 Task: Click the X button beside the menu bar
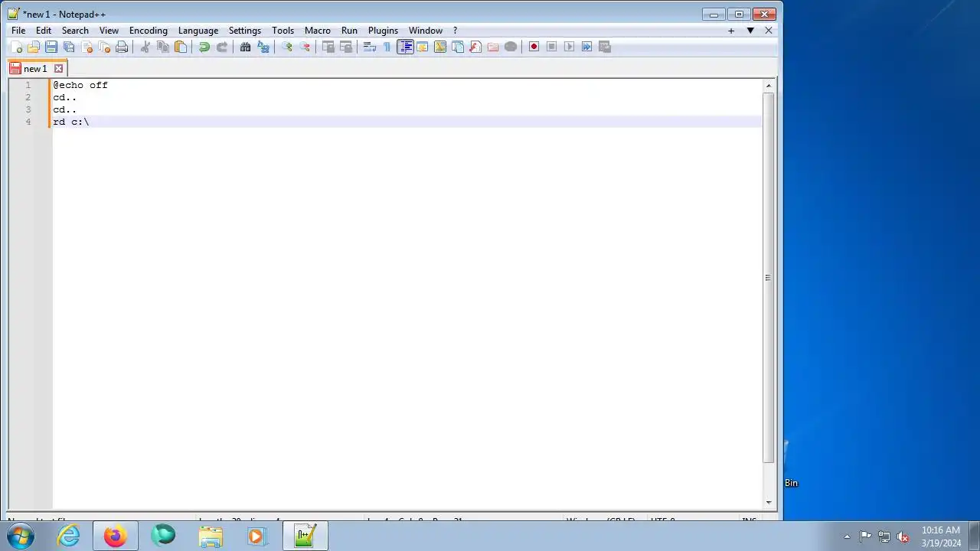(x=769, y=31)
